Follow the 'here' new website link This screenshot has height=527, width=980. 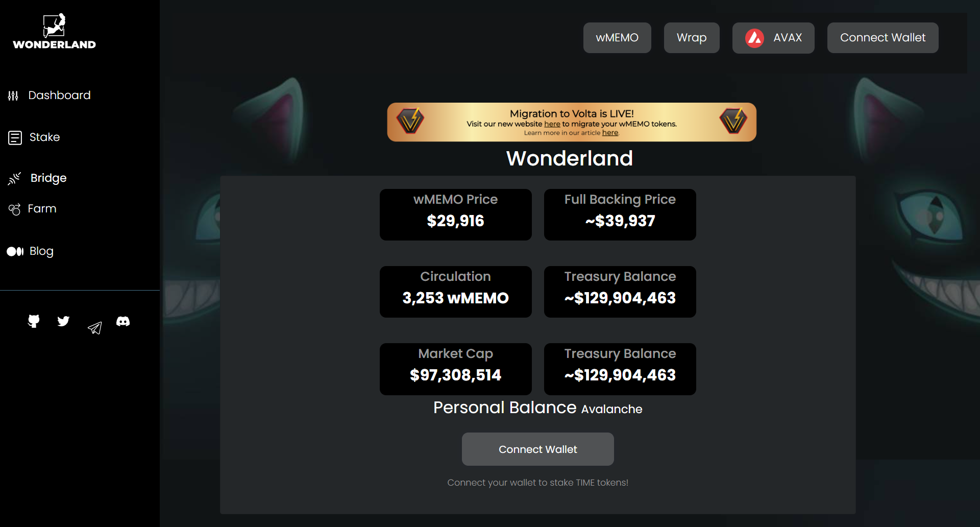pyautogui.click(x=552, y=124)
